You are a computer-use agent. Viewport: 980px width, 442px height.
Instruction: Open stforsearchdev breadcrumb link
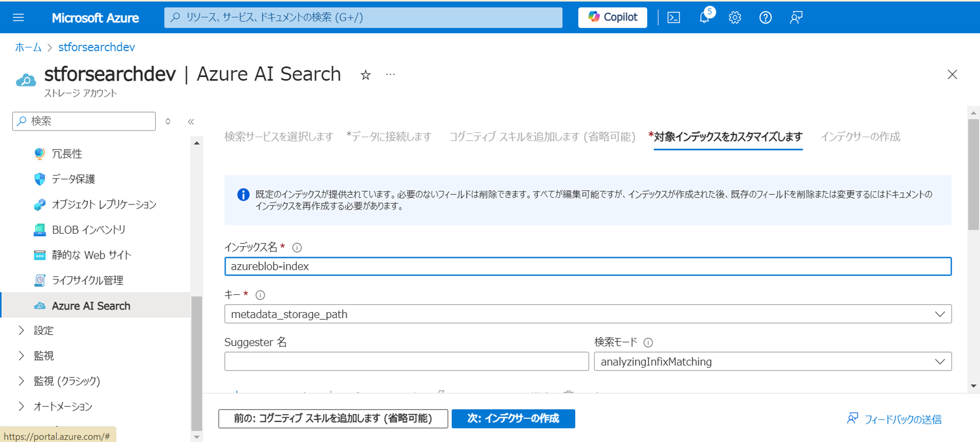point(97,47)
